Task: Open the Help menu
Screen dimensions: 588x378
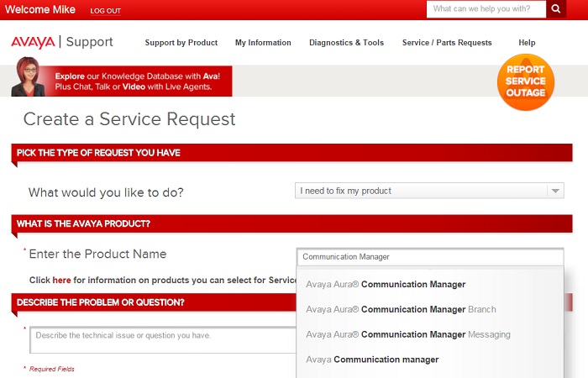Action: (527, 43)
